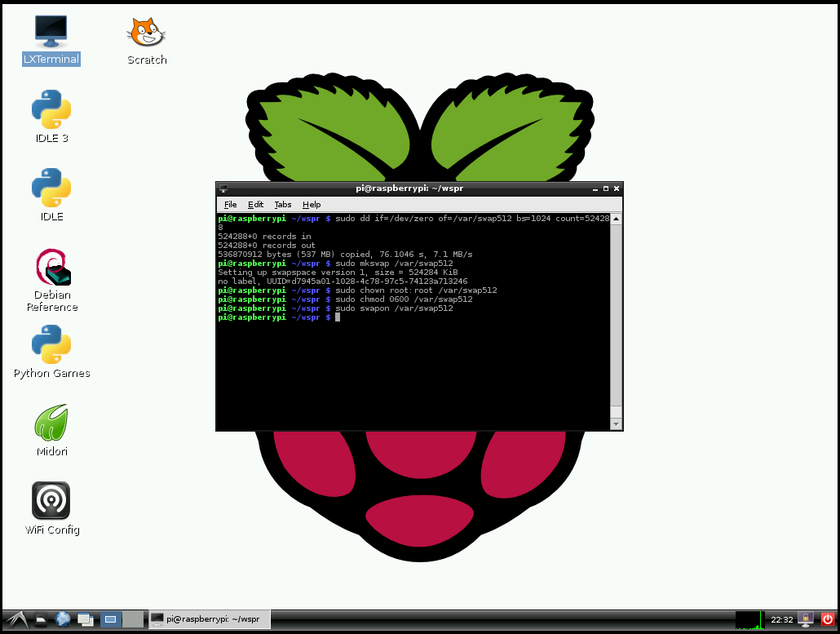
Task: Switch to the first virtual desktop
Action: [111, 619]
